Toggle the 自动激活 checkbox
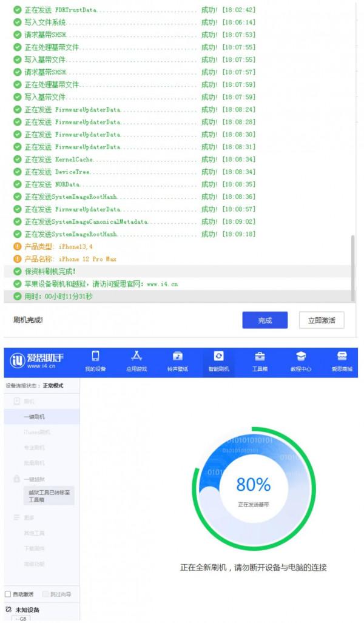This screenshot has width=364, height=623. pyautogui.click(x=8, y=594)
